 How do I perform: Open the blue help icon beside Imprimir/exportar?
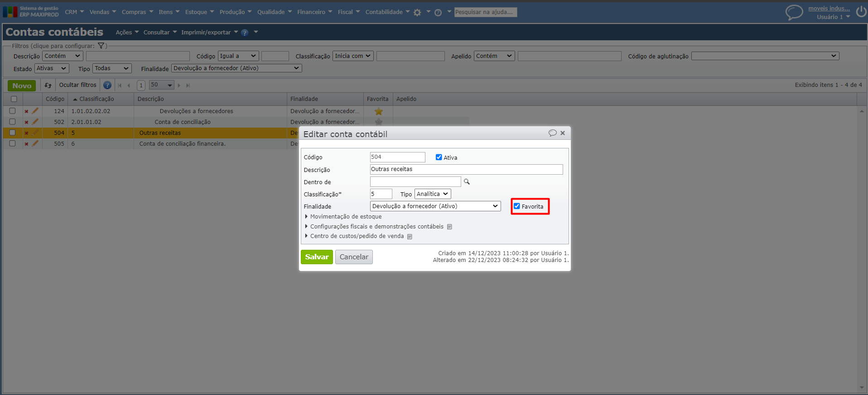point(245,33)
